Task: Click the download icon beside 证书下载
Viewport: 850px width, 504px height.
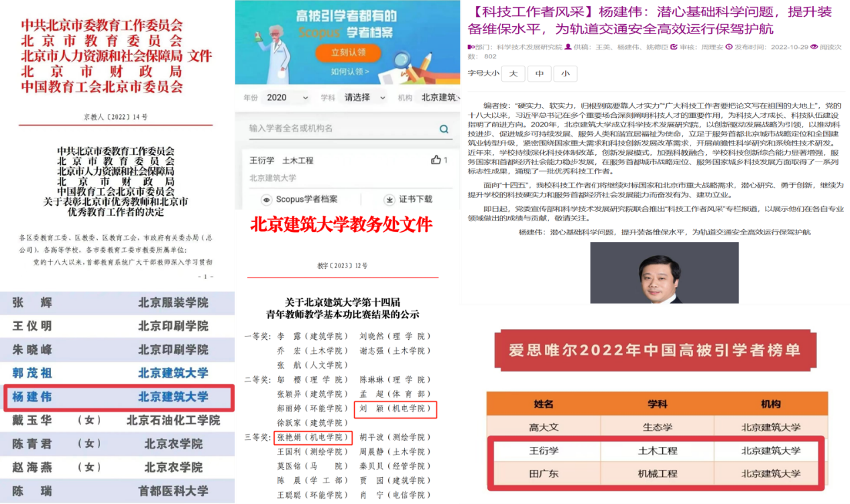Action: [389, 200]
